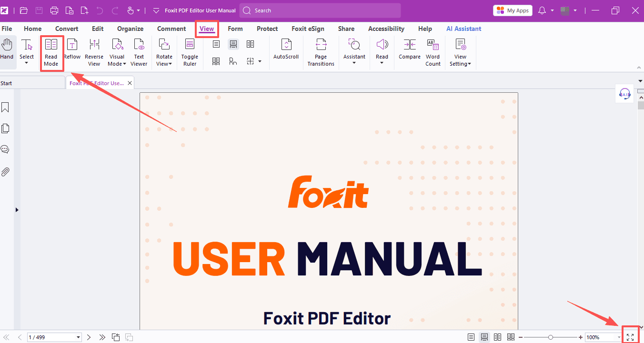Viewport: 644px width, 343px height.
Task: Enable ribbon Facing pages view
Action: tap(250, 44)
